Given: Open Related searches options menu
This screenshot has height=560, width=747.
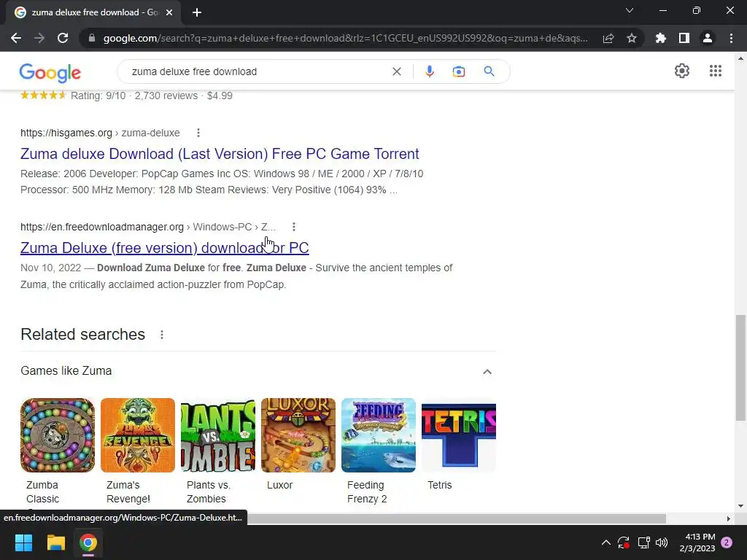Looking at the screenshot, I should [x=162, y=335].
